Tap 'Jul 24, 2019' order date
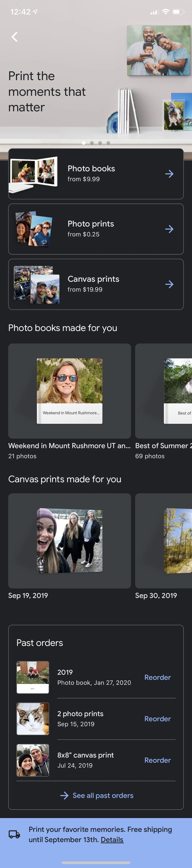192x868 pixels. tap(75, 766)
